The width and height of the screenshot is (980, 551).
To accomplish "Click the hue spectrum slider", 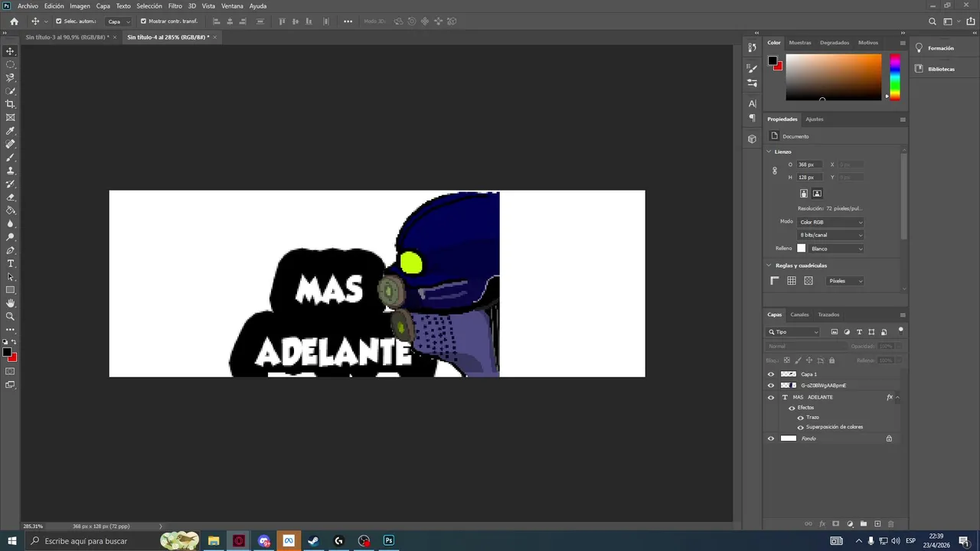I will [894, 77].
